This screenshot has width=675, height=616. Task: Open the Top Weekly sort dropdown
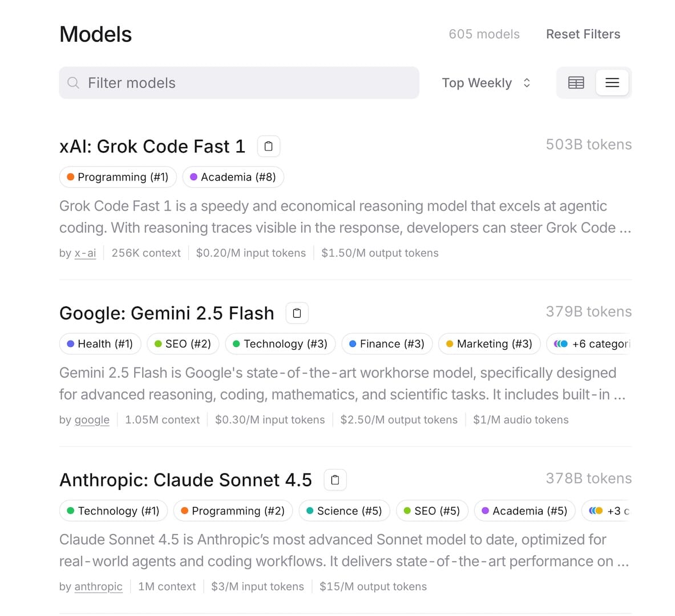point(486,83)
